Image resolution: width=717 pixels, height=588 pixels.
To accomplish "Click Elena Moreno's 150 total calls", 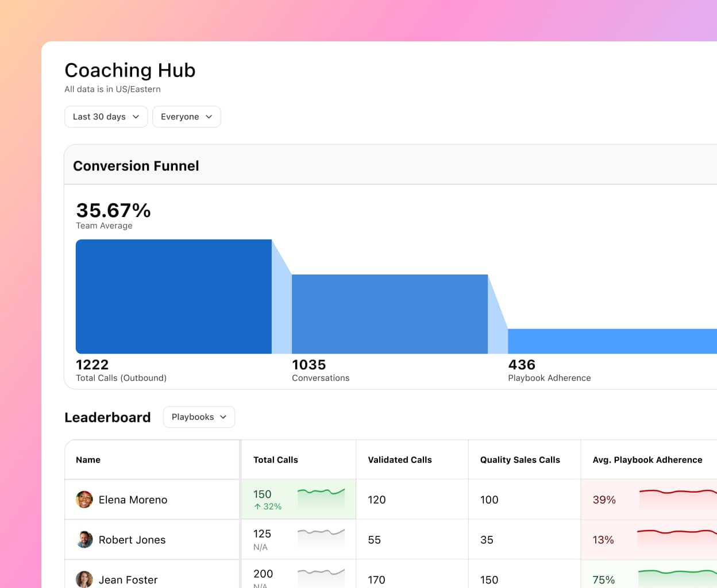I will [262, 494].
